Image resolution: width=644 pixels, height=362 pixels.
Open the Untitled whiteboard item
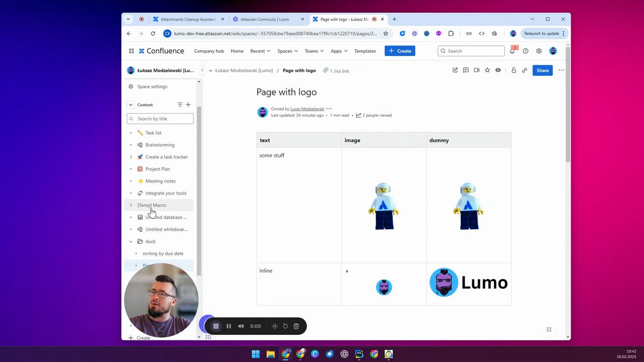click(166, 229)
